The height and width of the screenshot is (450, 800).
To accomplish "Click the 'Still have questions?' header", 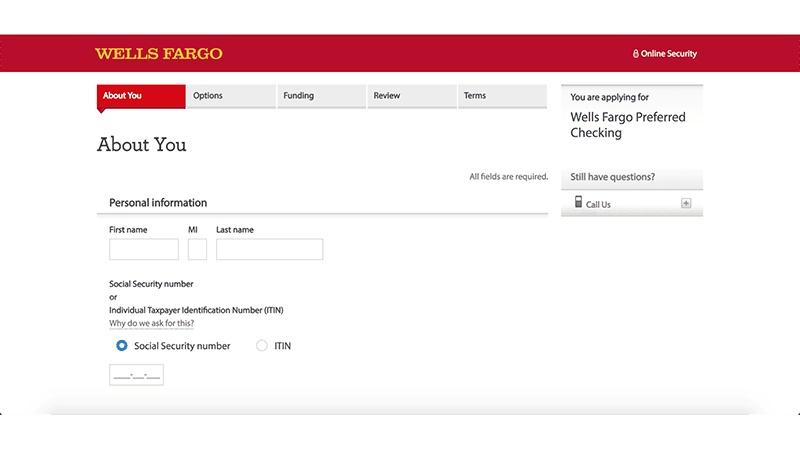I will click(612, 177).
